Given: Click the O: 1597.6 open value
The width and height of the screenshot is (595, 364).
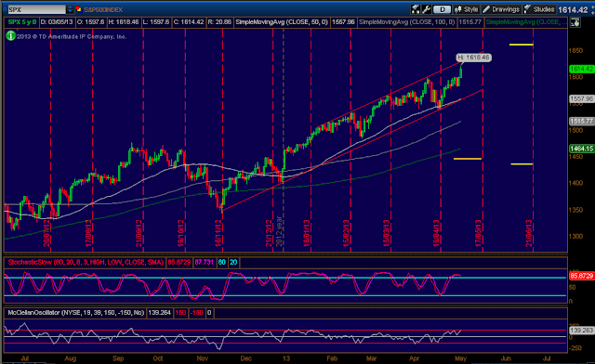Looking at the screenshot, I should coord(91,22).
